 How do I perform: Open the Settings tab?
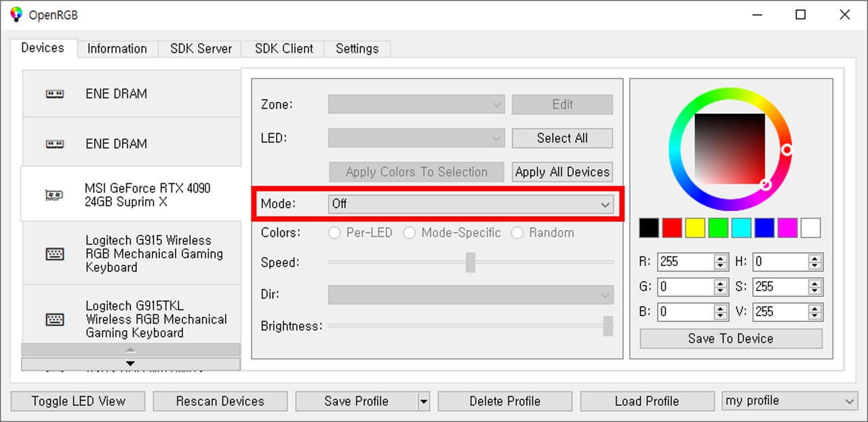point(357,49)
